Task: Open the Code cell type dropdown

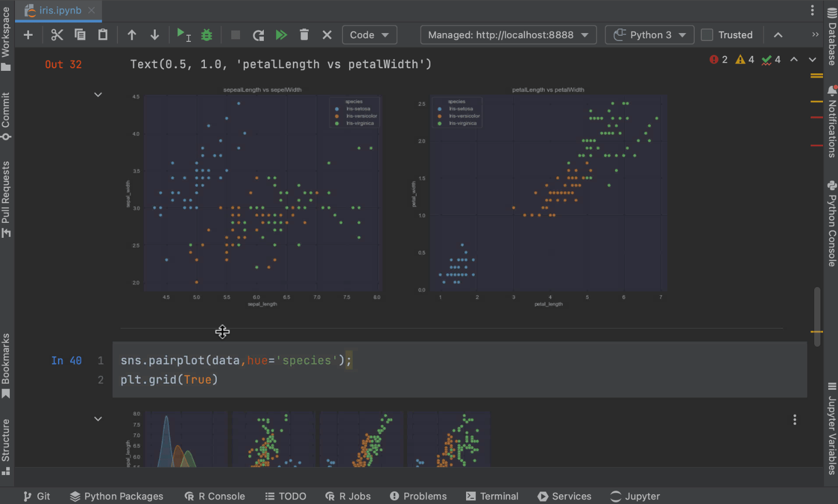Action: coord(369,35)
